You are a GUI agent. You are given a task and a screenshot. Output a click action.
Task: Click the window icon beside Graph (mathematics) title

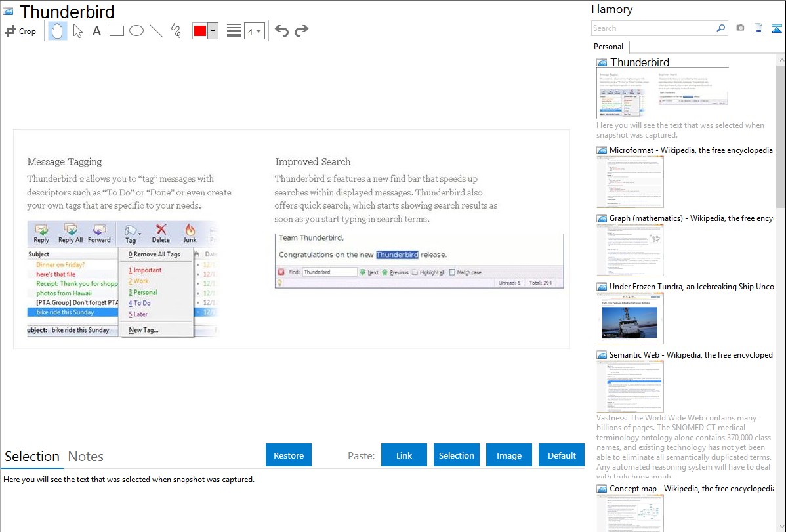click(x=602, y=218)
